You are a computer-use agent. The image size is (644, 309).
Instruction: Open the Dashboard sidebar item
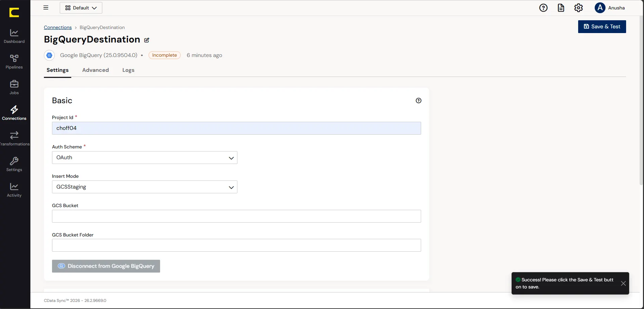14,36
